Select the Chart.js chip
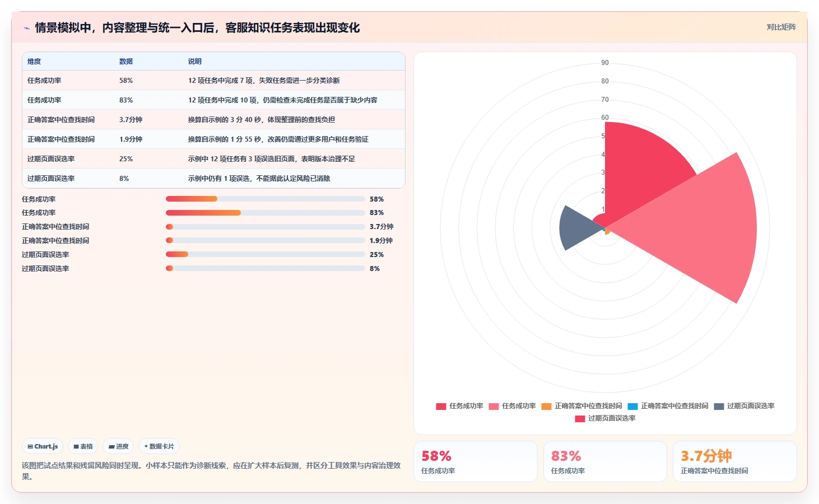This screenshot has width=819, height=504. click(x=43, y=446)
